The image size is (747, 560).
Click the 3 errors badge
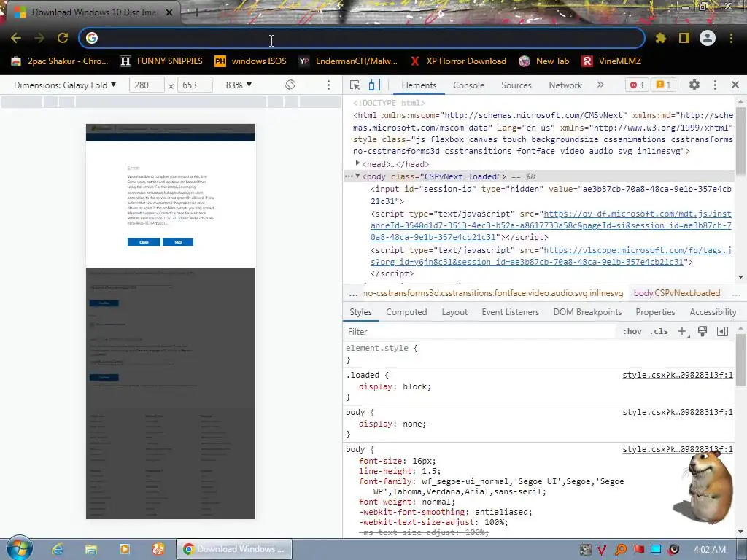coord(636,85)
